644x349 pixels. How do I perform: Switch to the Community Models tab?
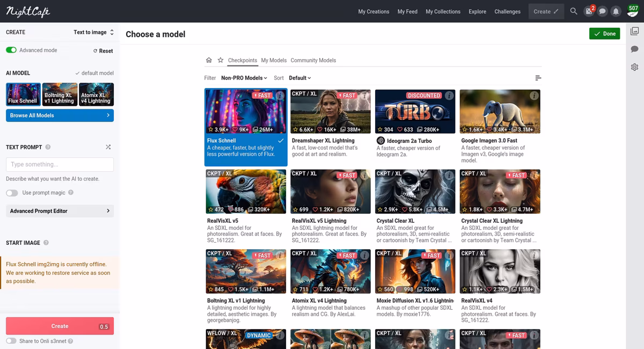point(313,60)
